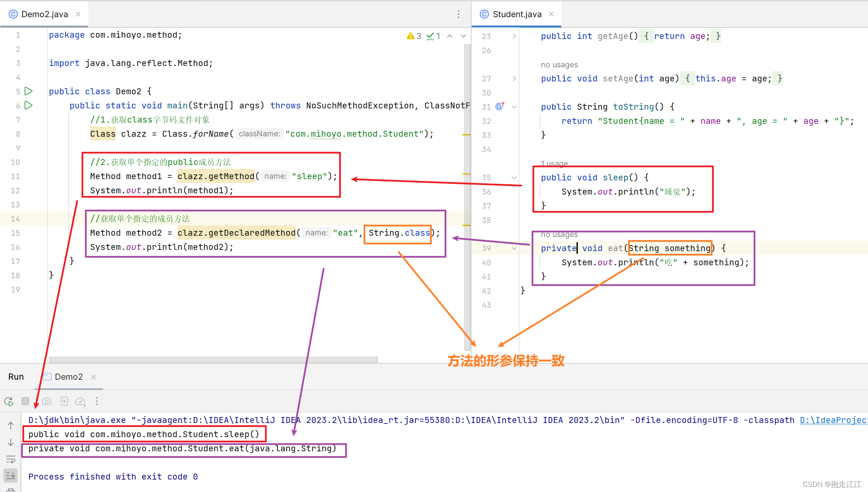Open the D:\IdeaProject classpath link
868x492 pixels.
click(x=833, y=420)
